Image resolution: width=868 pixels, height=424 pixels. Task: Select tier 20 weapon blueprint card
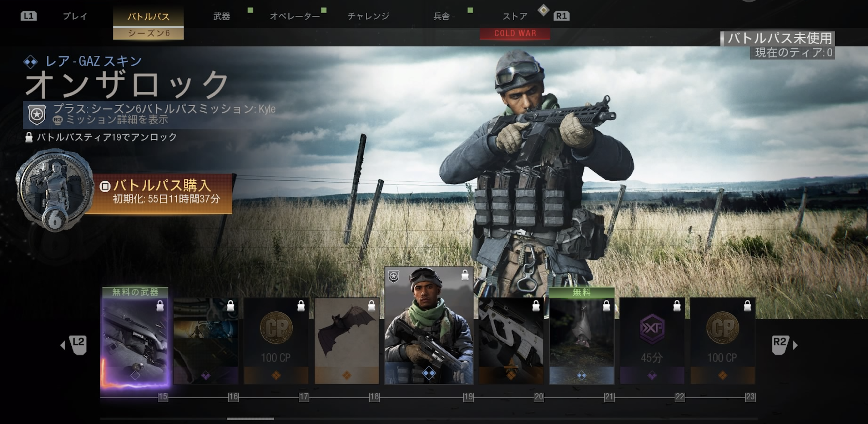pos(511,341)
